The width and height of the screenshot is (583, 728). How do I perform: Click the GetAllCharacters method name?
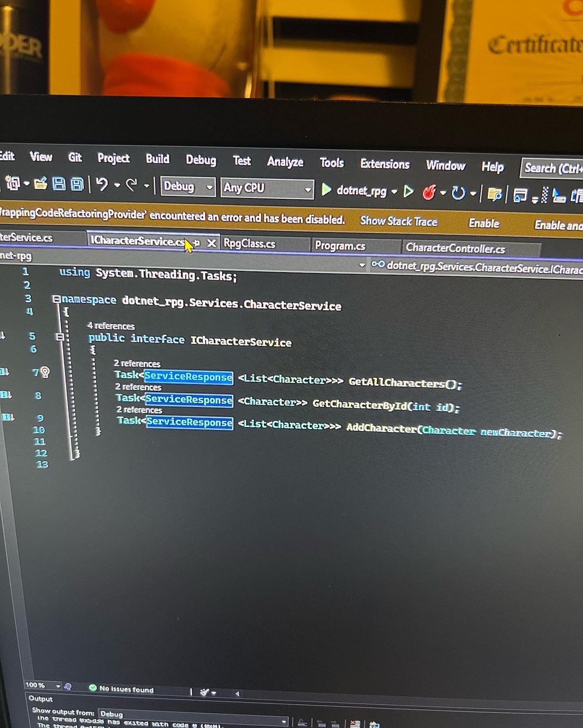click(396, 383)
